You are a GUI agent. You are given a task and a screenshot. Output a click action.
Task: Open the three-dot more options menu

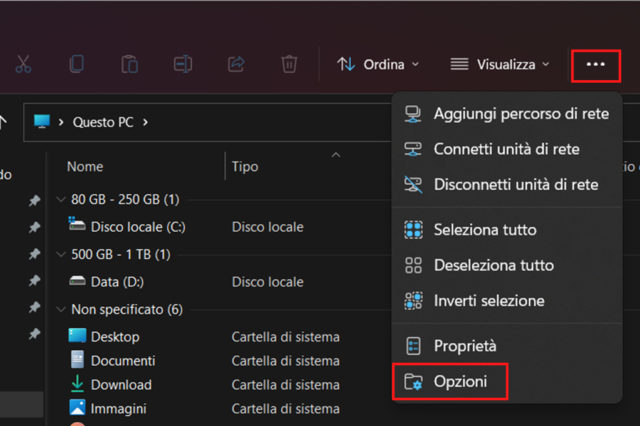coord(596,64)
